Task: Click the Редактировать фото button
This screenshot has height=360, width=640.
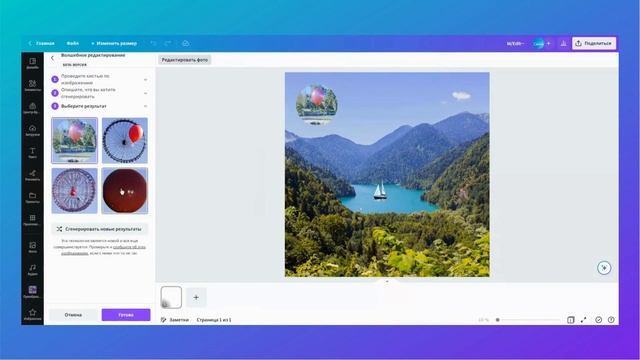Action: point(184,60)
